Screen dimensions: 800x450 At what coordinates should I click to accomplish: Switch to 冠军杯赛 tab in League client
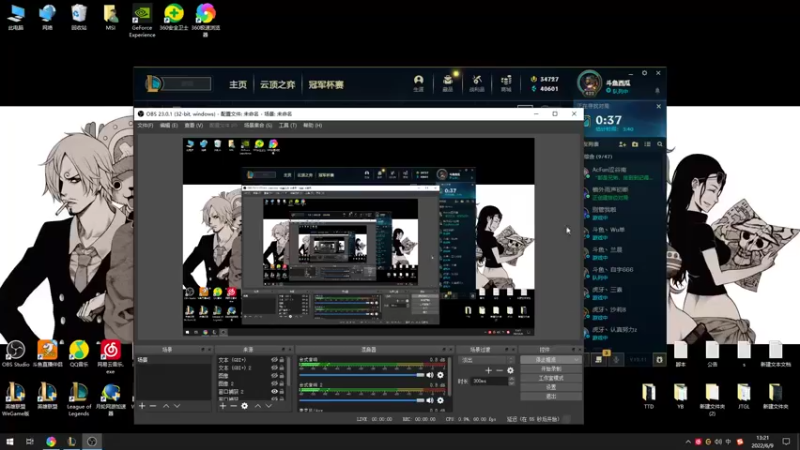(326, 85)
